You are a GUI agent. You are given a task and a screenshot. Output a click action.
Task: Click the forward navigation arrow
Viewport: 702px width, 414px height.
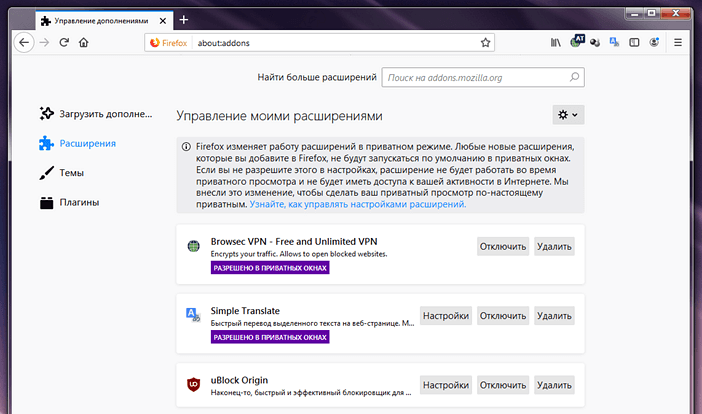[x=44, y=43]
